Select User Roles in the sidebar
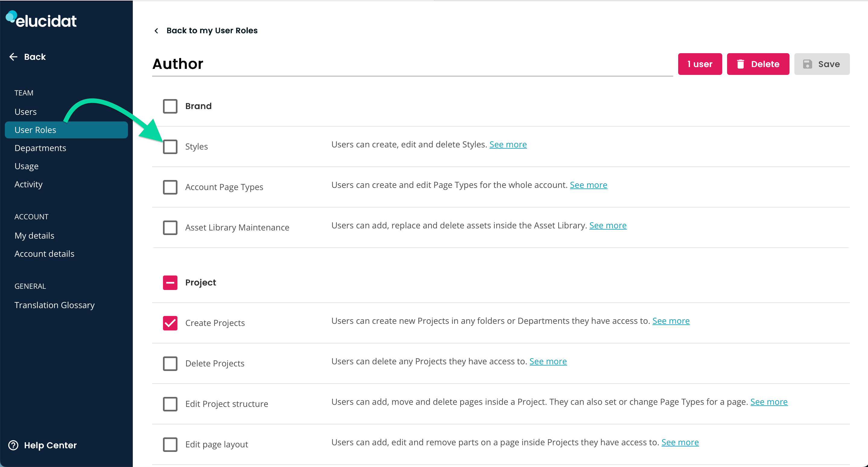 pos(66,130)
